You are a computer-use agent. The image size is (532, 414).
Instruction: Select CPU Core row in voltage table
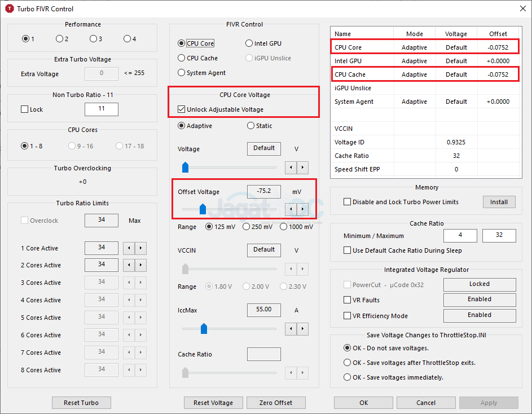point(425,47)
